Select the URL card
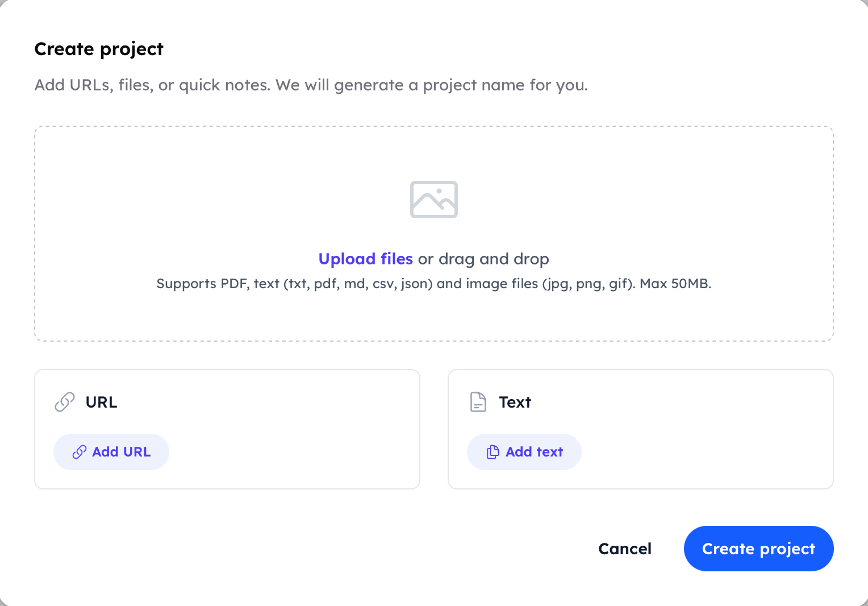This screenshot has height=606, width=868. coord(227,429)
